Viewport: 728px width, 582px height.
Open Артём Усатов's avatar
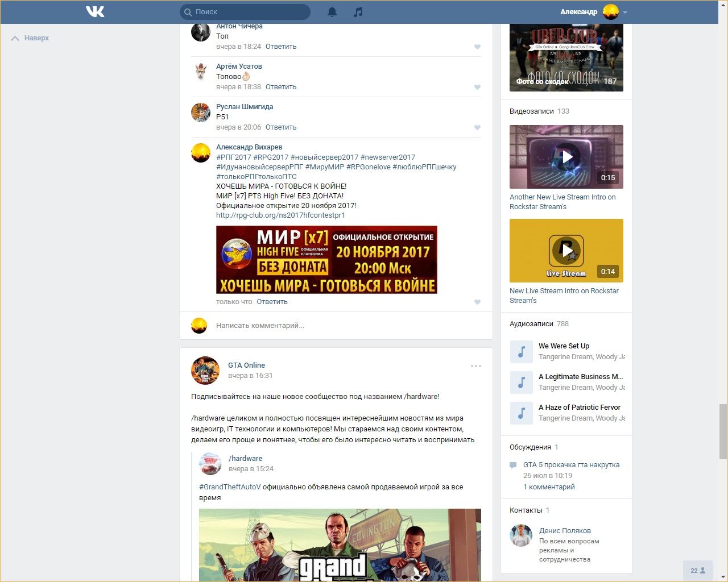click(x=201, y=72)
